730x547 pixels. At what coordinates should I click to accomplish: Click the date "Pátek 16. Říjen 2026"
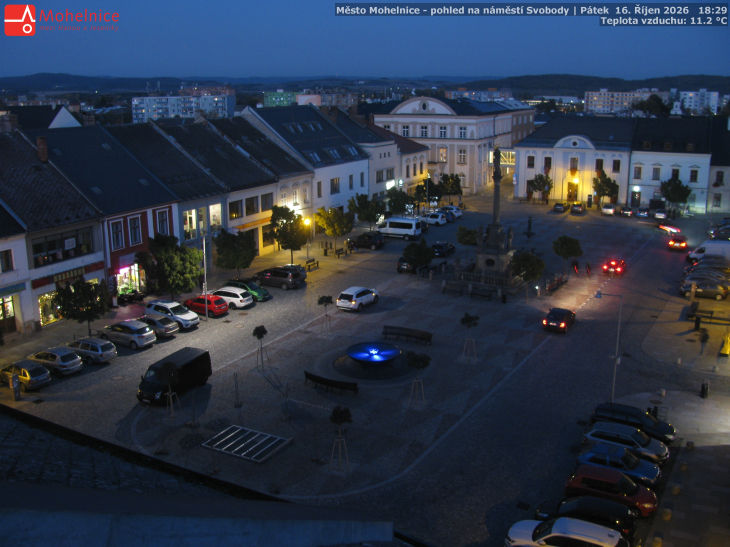[x=635, y=10]
